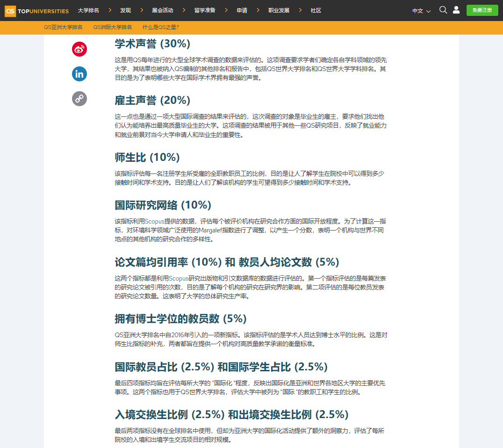The height and width of the screenshot is (448, 503).
Task: Open the 职业发展 menu
Action: [x=279, y=11]
